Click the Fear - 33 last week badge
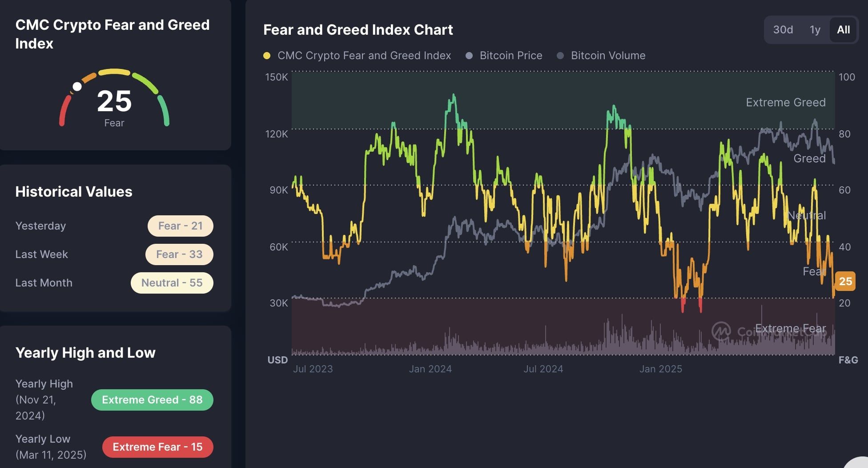The image size is (868, 468). coord(179,254)
